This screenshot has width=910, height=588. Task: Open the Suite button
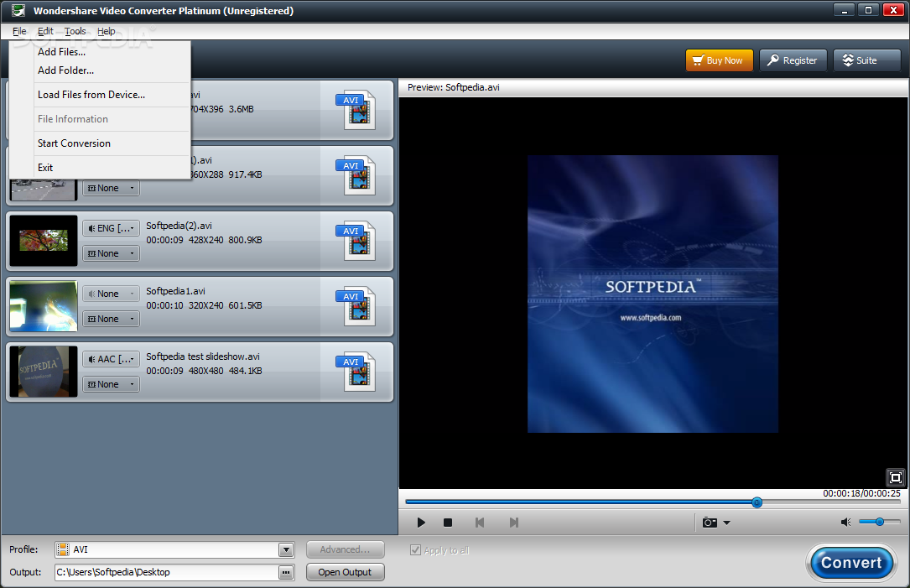point(866,60)
